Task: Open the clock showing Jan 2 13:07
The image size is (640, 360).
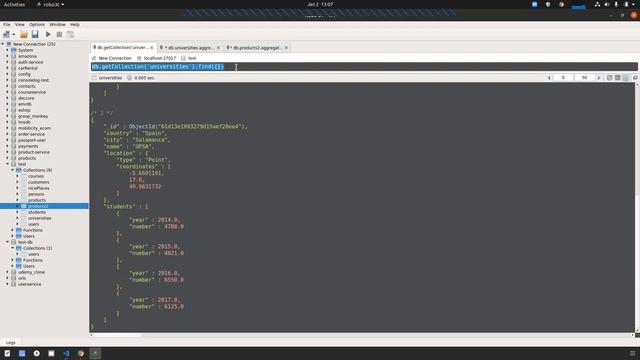Action: pos(320,4)
